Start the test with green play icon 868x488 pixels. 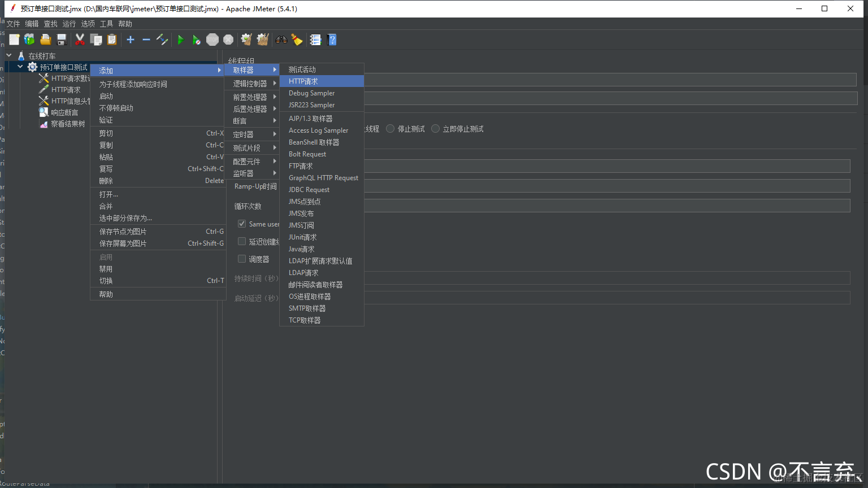(x=181, y=40)
